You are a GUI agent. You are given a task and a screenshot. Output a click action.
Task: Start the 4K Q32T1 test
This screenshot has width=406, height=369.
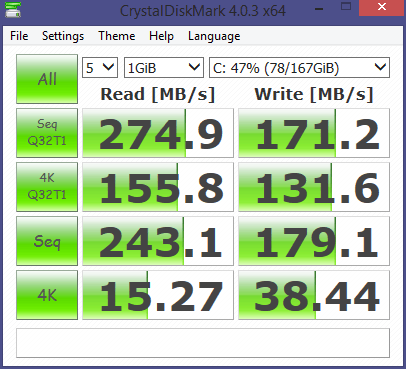(x=47, y=187)
